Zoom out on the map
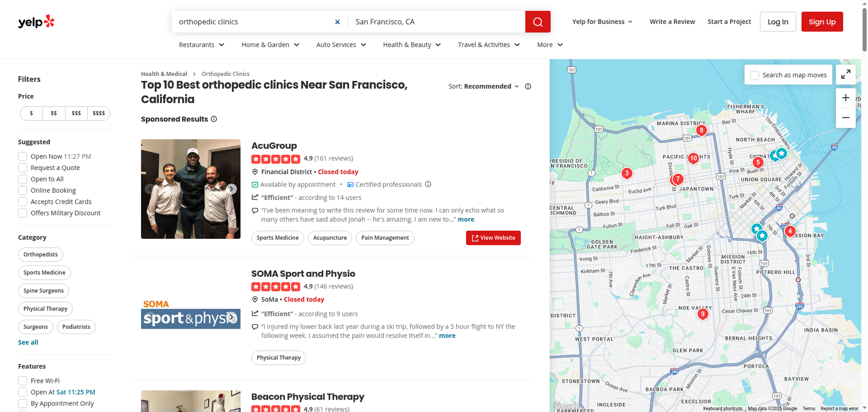Screen dimensions: 868x412 pos(846,118)
